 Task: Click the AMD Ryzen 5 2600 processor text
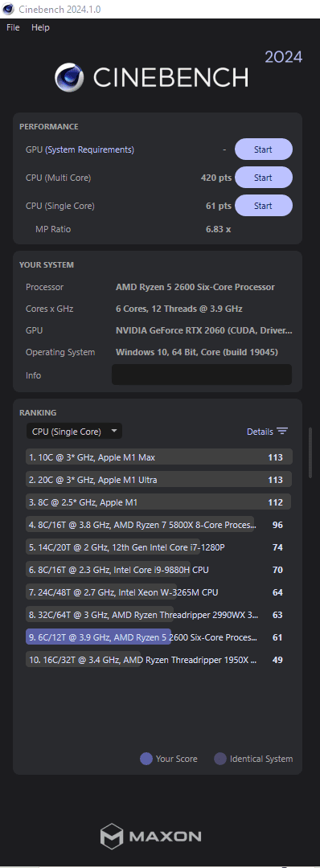point(195,287)
